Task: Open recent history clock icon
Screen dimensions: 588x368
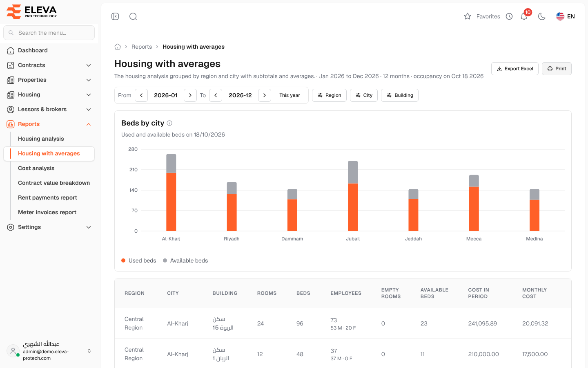Action: point(509,16)
